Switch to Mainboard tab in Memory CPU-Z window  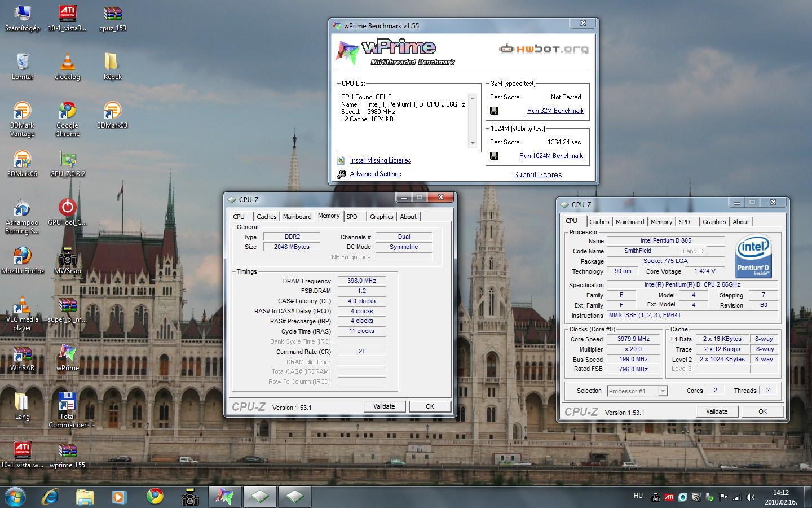(x=297, y=217)
